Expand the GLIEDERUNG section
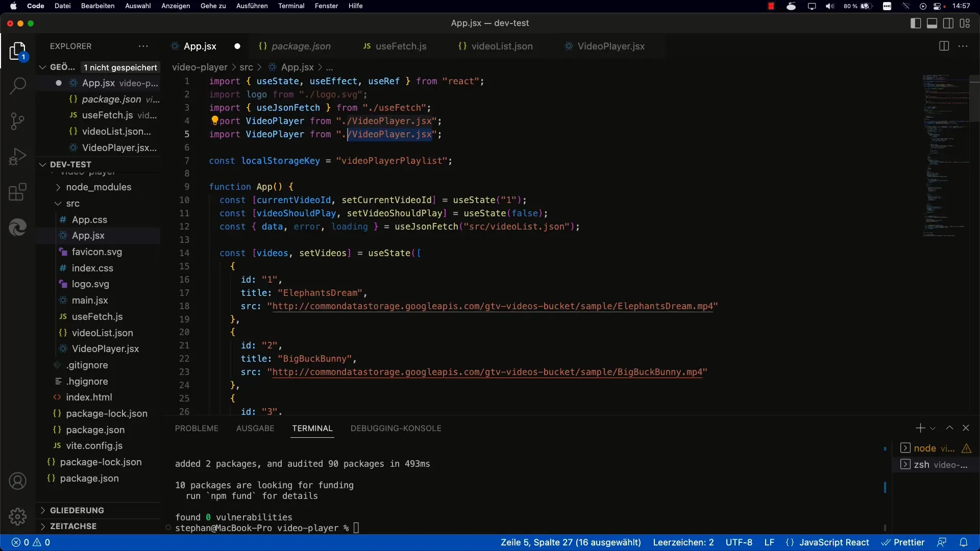The height and width of the screenshot is (551, 980). pos(77,510)
